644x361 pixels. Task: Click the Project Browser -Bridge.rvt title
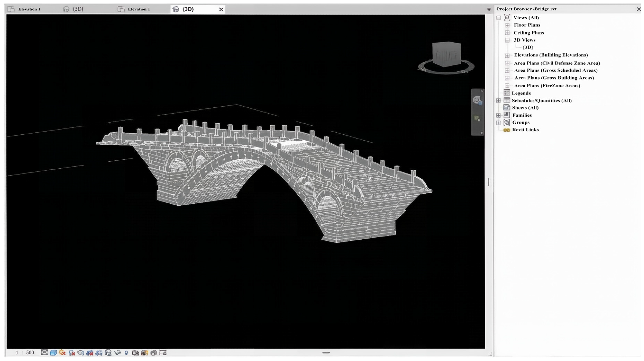[527, 9]
